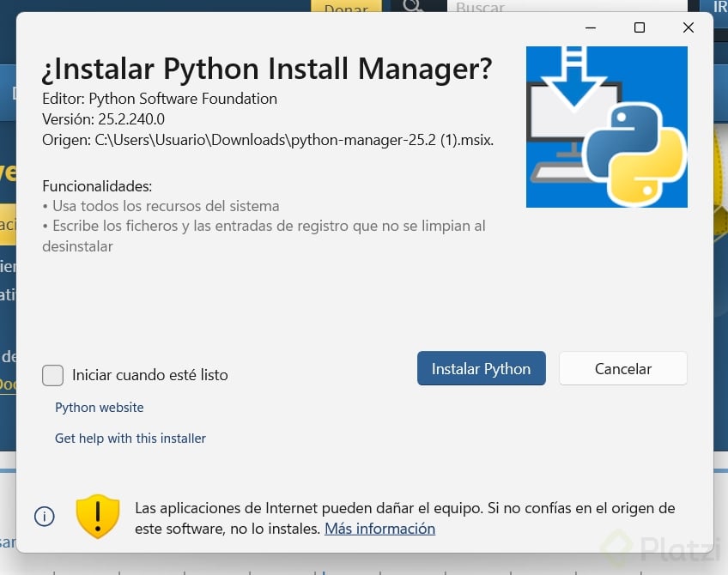Click the Python Install Manager logo image
This screenshot has width=728, height=575.
606,127
